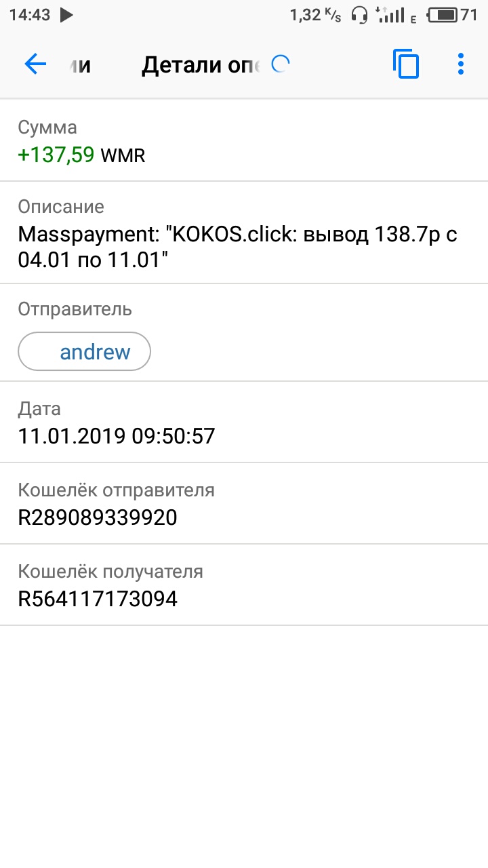Image resolution: width=488 pixels, height=868 pixels.
Task: Open the three-dot overflow menu
Action: [461, 64]
